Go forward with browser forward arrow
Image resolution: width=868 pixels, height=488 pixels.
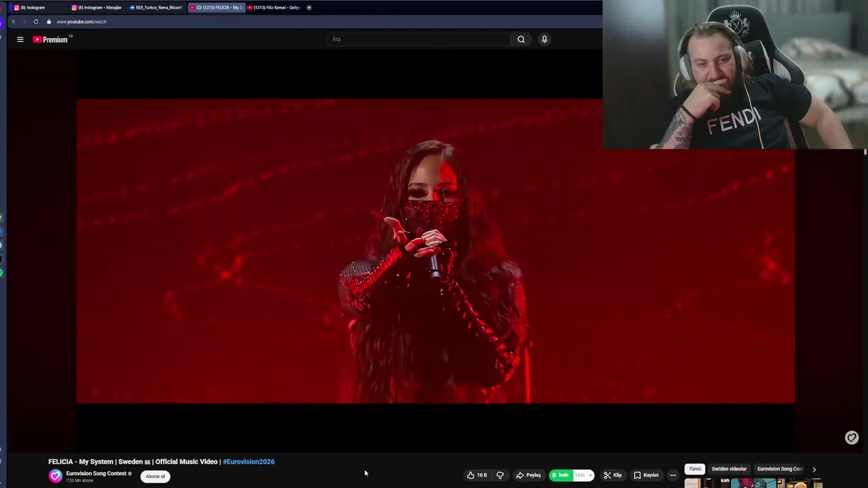(x=24, y=22)
